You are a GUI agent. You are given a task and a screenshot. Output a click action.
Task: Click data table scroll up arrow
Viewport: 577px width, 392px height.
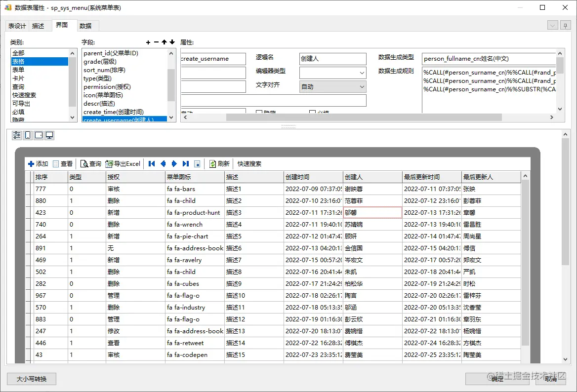tap(525, 176)
